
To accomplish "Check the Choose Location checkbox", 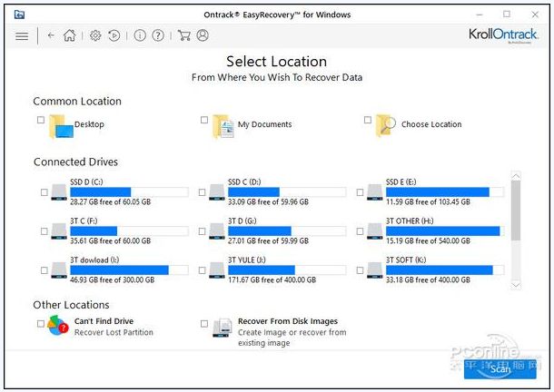I will click(368, 120).
